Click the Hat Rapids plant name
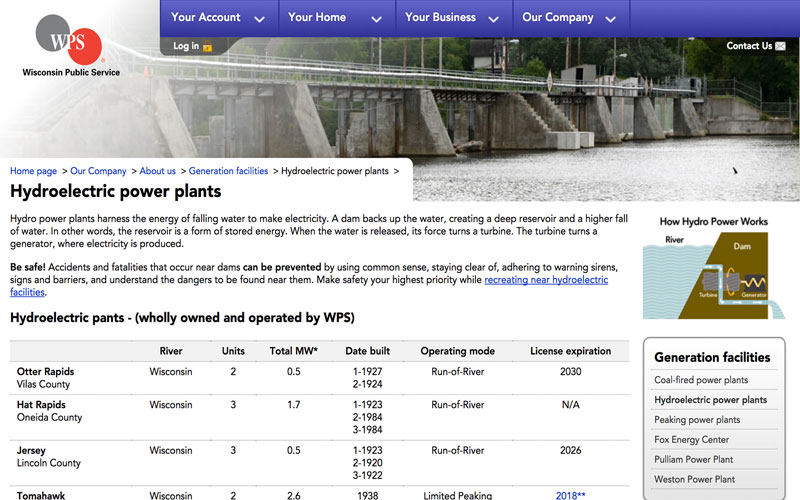The image size is (800, 500). click(x=41, y=405)
